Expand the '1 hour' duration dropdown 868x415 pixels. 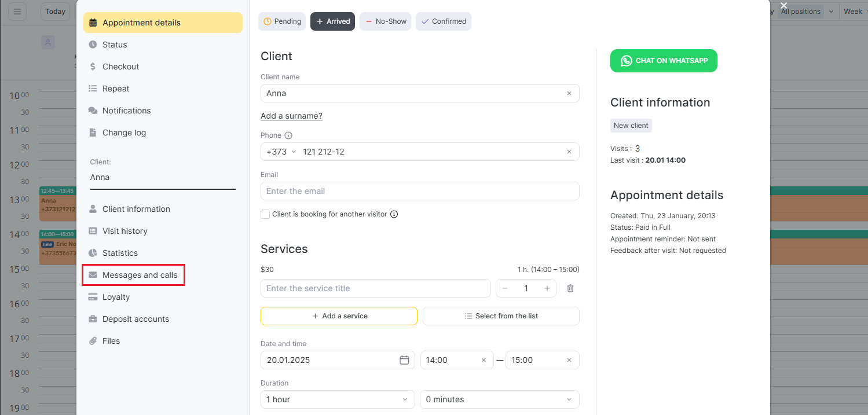point(338,399)
